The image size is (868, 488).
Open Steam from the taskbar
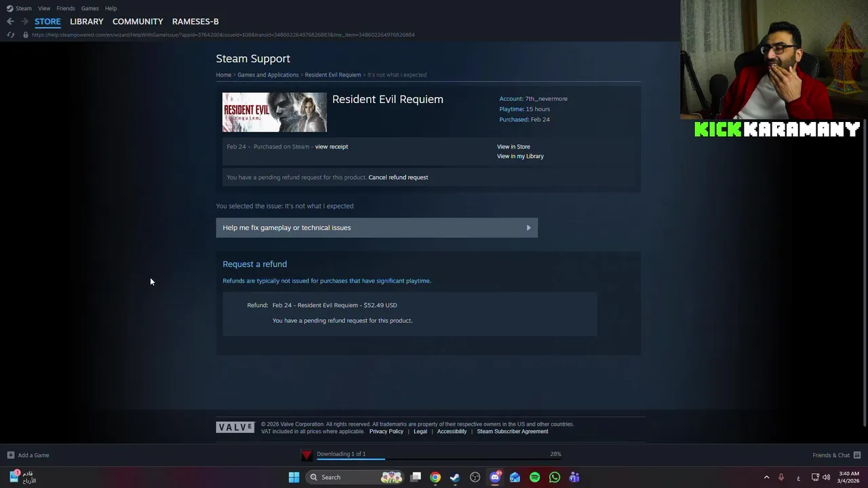click(455, 477)
